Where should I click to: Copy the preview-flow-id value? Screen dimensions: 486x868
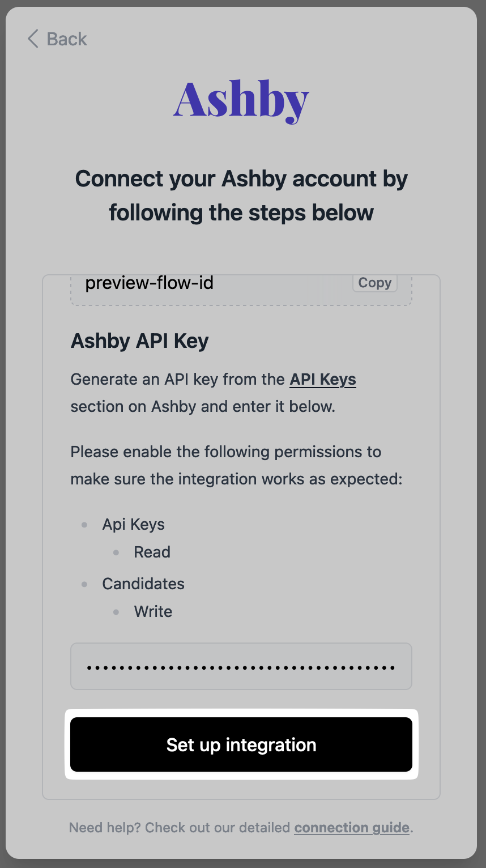point(374,283)
